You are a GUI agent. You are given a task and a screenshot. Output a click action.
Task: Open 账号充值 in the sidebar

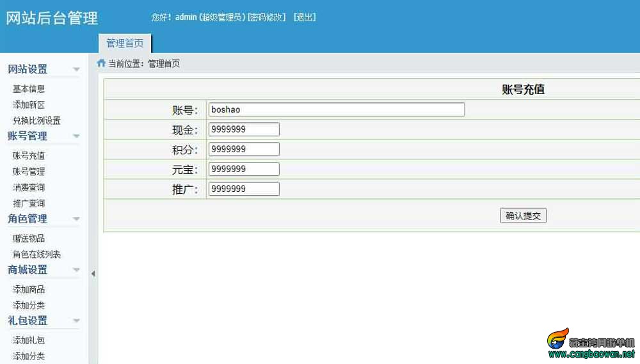(29, 155)
